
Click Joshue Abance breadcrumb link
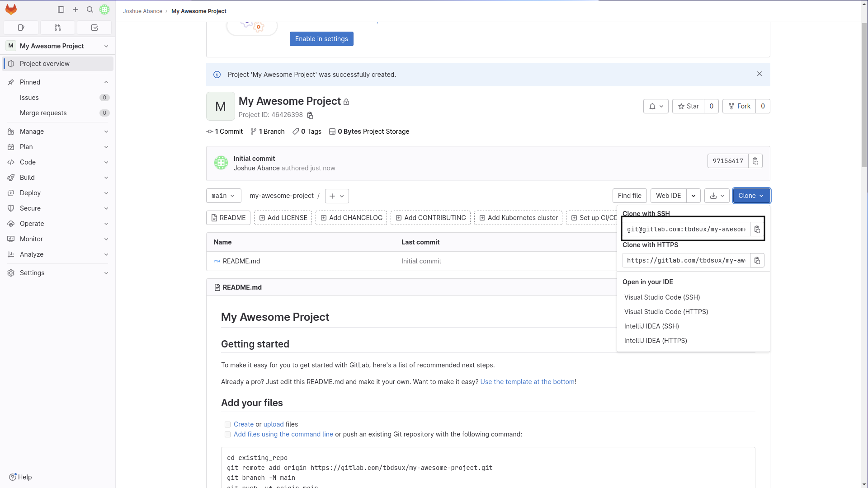pyautogui.click(x=142, y=11)
